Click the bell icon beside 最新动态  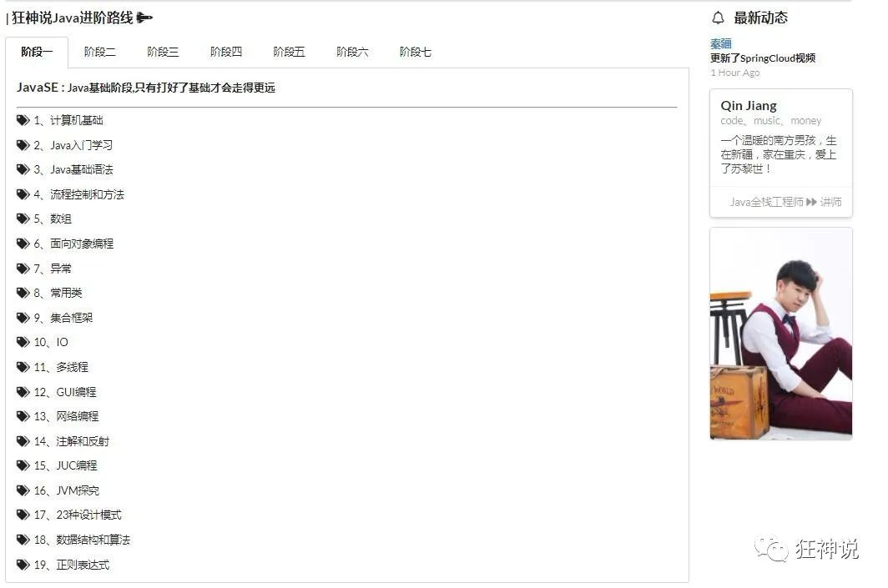pos(718,17)
